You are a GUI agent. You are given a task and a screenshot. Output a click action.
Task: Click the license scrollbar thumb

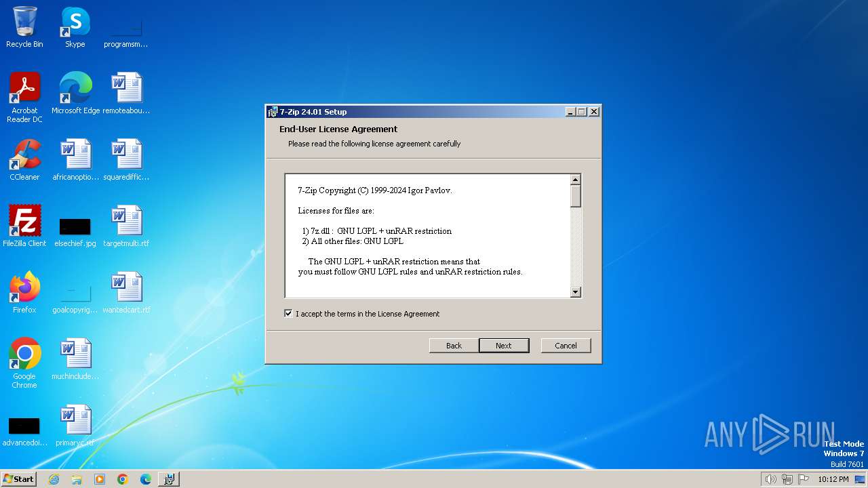click(576, 196)
